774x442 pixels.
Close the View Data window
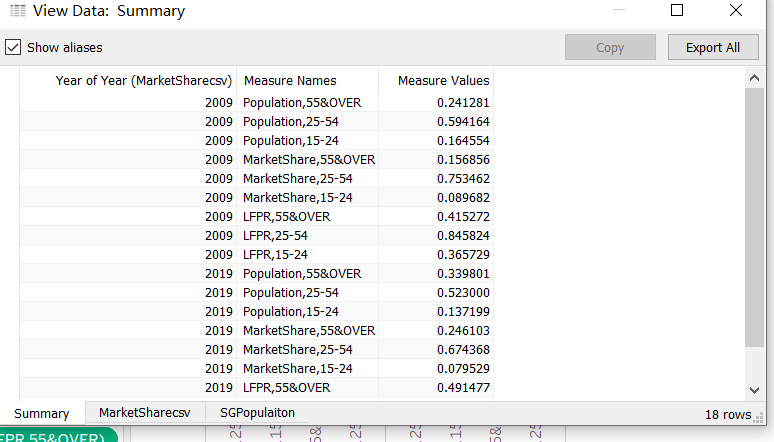736,11
